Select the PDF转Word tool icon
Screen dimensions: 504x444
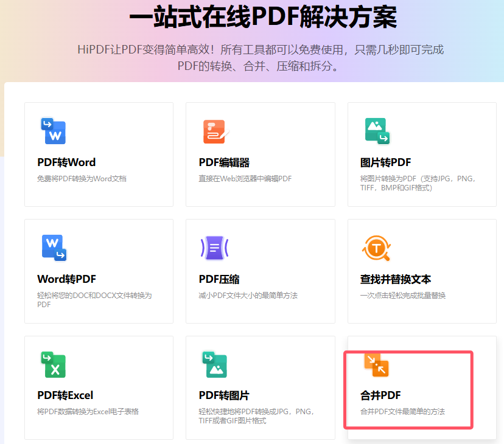[53, 131]
